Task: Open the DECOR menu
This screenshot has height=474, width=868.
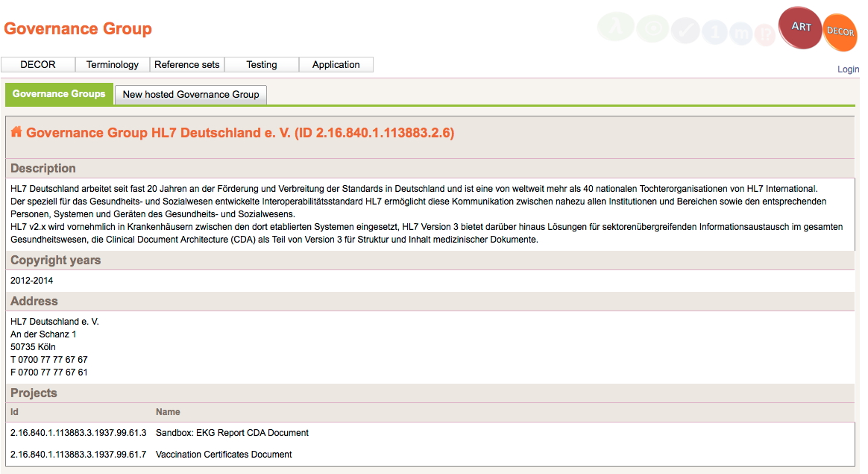Action: (x=37, y=64)
